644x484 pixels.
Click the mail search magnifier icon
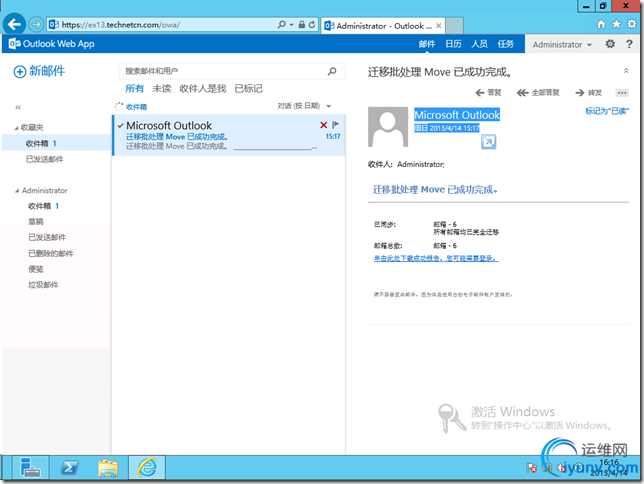click(332, 71)
